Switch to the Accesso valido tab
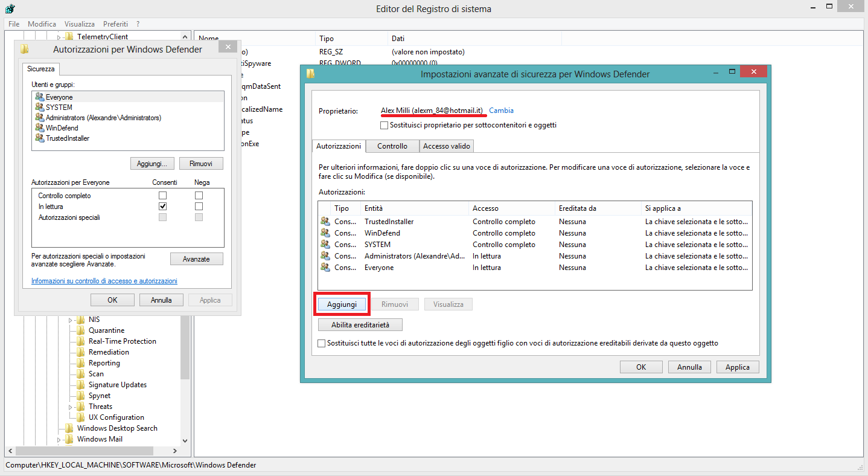The width and height of the screenshot is (868, 476). pyautogui.click(x=447, y=146)
